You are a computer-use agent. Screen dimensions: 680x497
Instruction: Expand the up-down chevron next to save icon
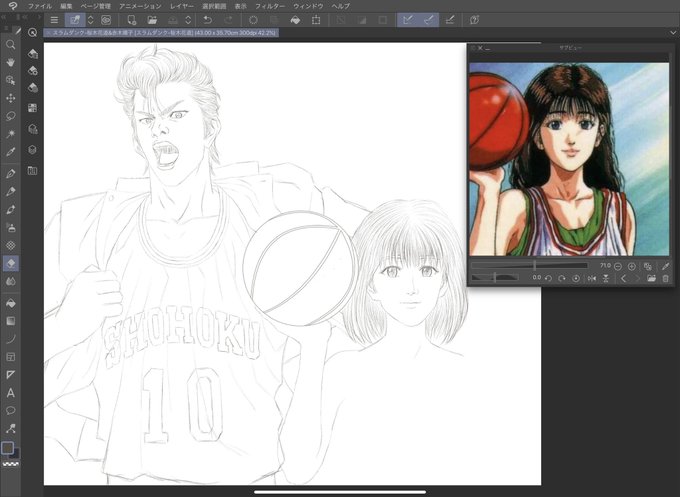(x=188, y=20)
